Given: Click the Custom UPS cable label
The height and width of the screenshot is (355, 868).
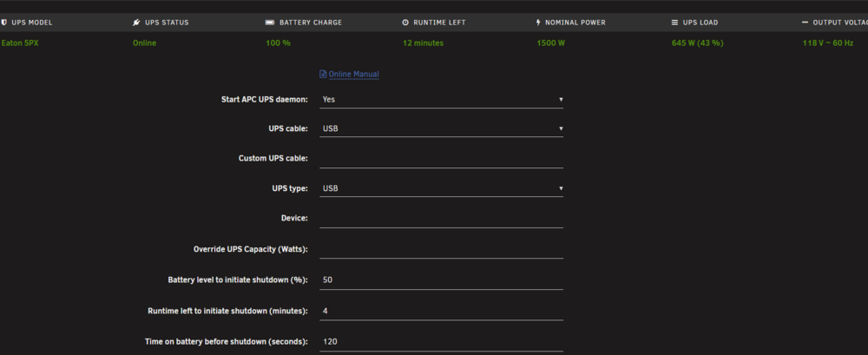Looking at the screenshot, I should point(273,158).
